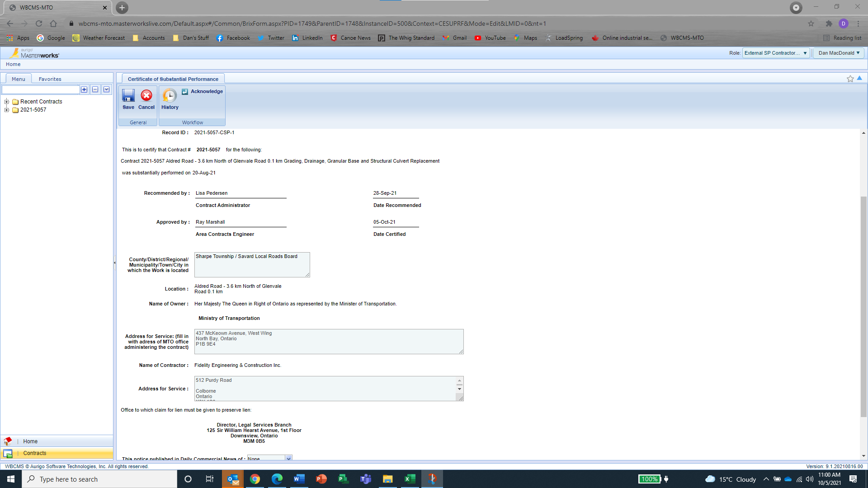The height and width of the screenshot is (488, 868).
Task: Open workflow History
Action: pos(170,99)
